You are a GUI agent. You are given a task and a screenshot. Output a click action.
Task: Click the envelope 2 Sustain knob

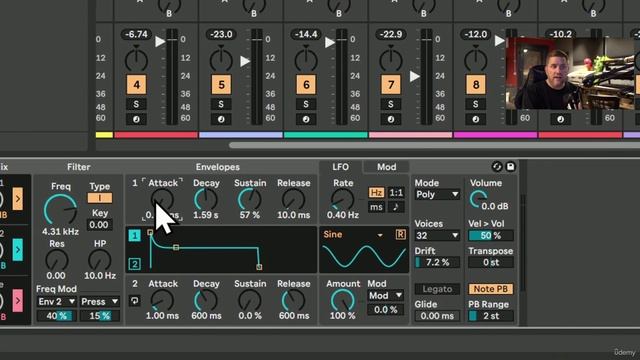[x=250, y=301]
